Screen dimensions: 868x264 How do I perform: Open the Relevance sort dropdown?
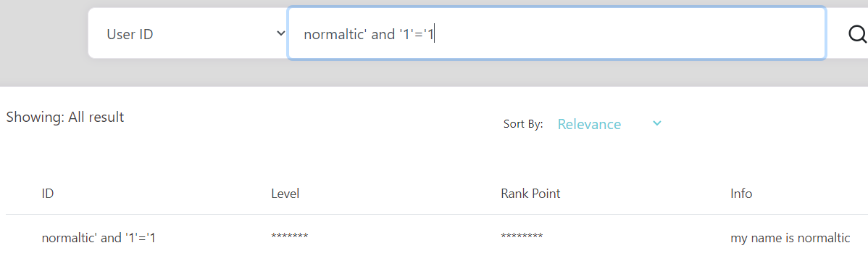(609, 124)
